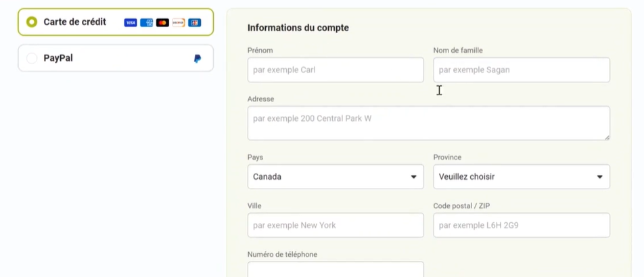Click the PayPal logo icon
Viewport: 644px width, 277px height.
coord(198,59)
